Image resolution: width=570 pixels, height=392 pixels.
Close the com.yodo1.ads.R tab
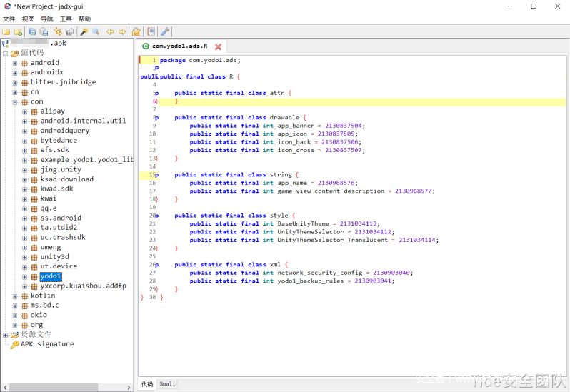point(219,46)
